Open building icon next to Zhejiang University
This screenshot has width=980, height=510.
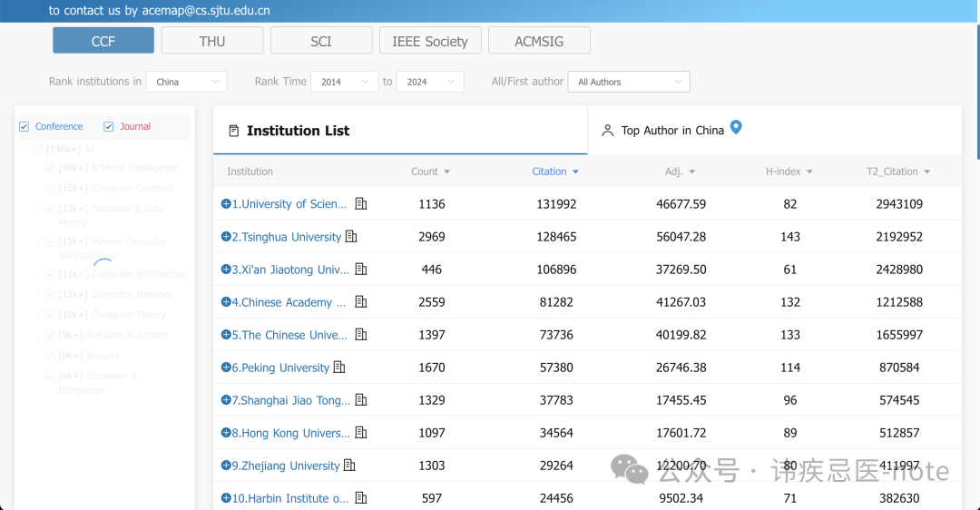tap(349, 465)
